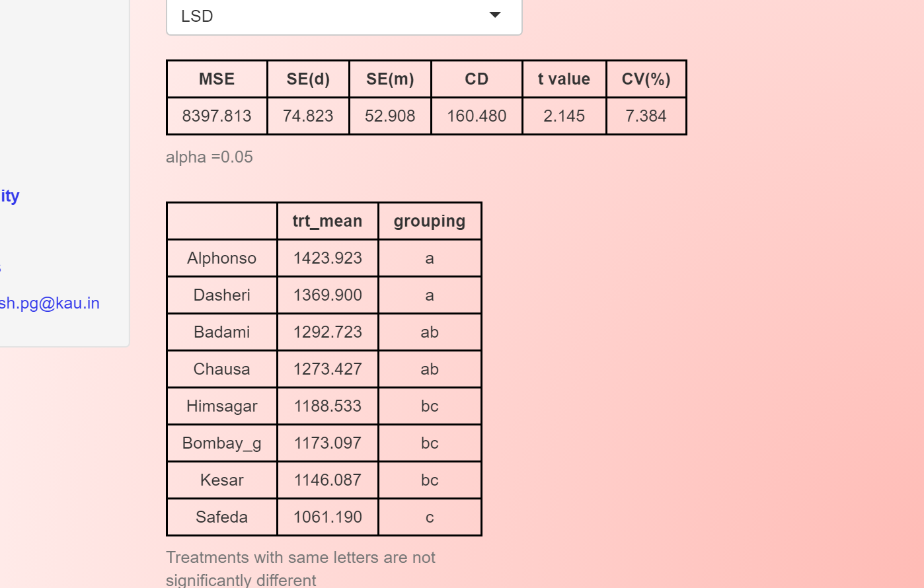Image resolution: width=924 pixels, height=588 pixels.
Task: Select the CV(%) value 7.384
Action: pyautogui.click(x=646, y=116)
